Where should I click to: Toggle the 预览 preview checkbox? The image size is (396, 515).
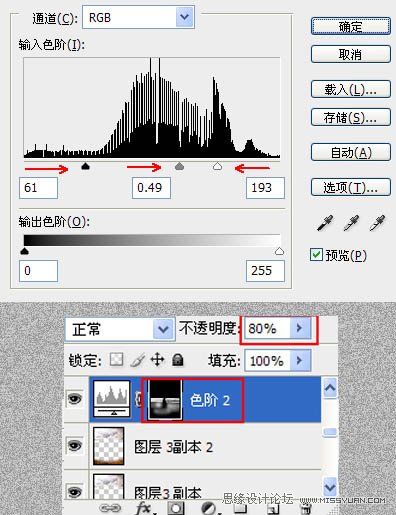point(316,255)
